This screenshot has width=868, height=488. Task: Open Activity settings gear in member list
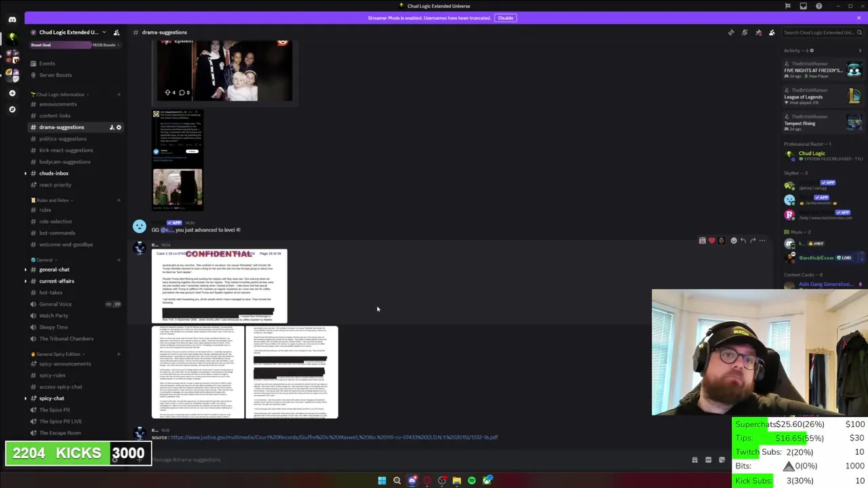812,51
